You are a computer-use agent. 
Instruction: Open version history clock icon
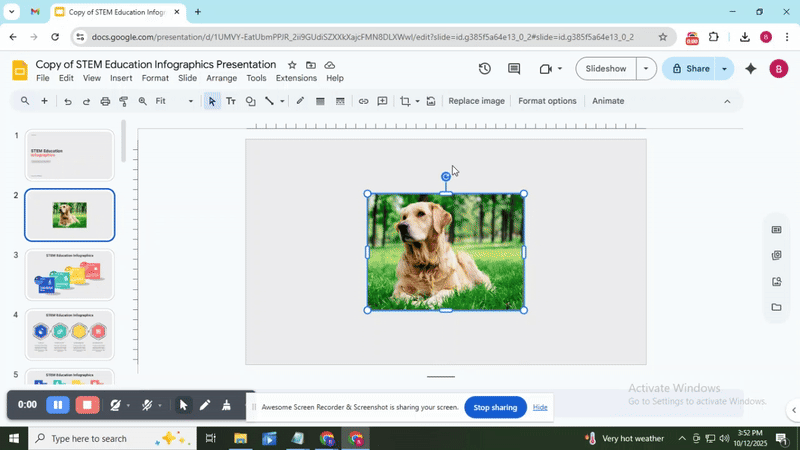click(x=484, y=69)
